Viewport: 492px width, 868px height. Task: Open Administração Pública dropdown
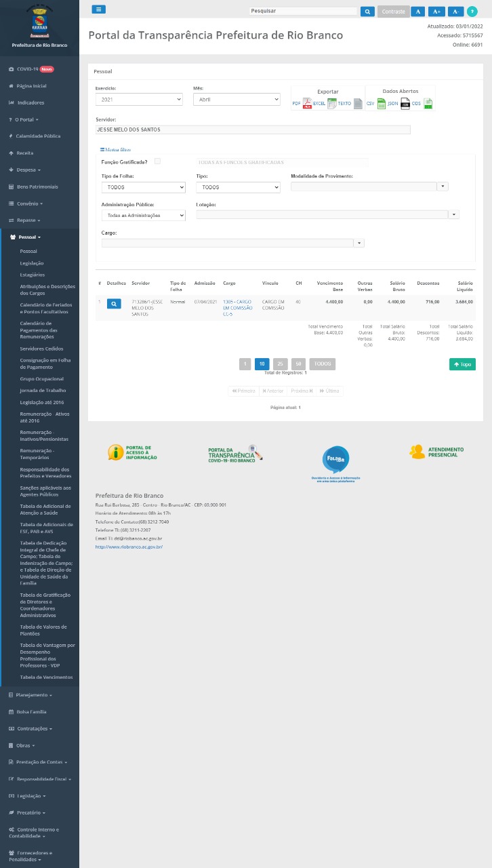click(143, 215)
